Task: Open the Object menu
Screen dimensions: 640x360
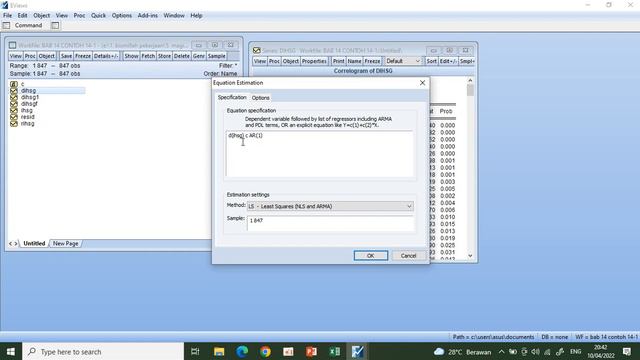Action: coord(42,16)
